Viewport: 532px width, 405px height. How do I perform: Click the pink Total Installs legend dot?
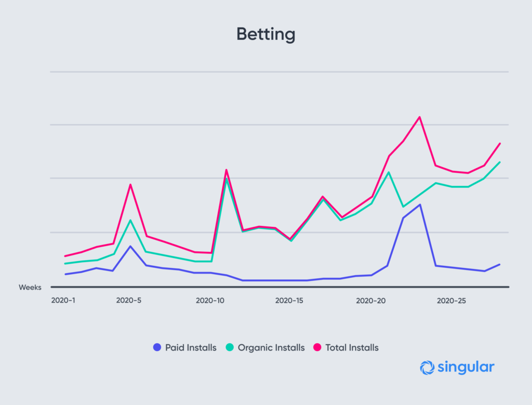click(x=317, y=347)
